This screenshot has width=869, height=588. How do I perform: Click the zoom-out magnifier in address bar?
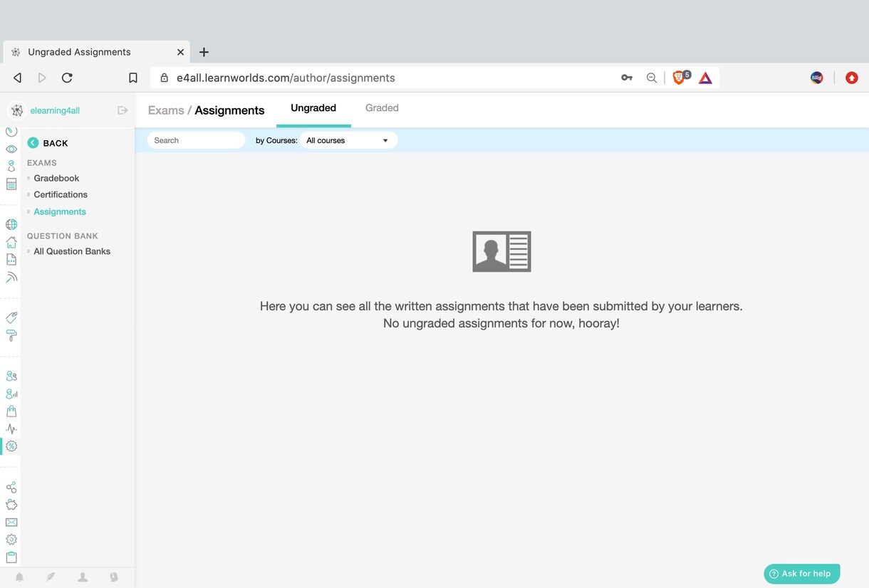pos(652,78)
